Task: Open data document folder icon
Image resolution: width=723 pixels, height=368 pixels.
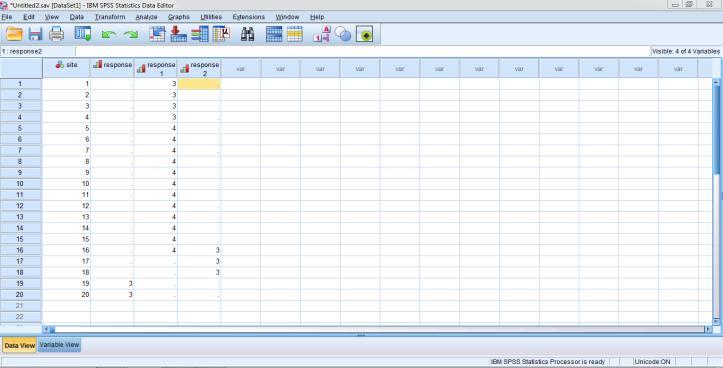Action: pyautogui.click(x=14, y=34)
